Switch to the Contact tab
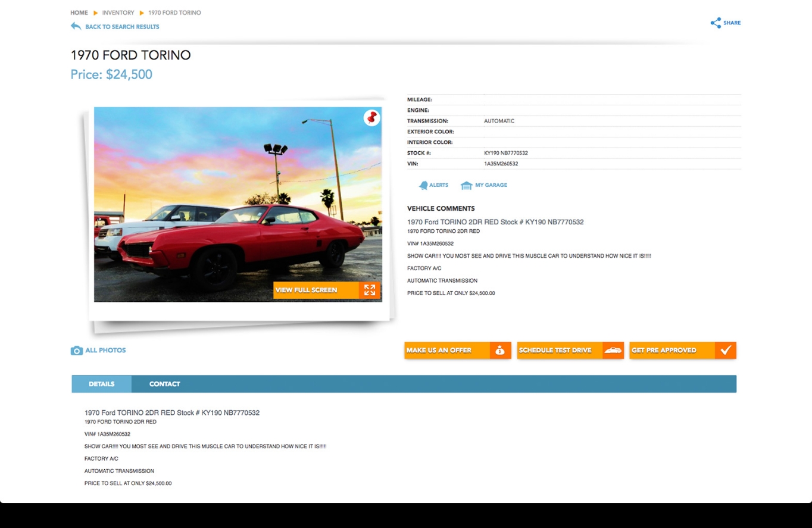This screenshot has width=812, height=528. (x=165, y=384)
